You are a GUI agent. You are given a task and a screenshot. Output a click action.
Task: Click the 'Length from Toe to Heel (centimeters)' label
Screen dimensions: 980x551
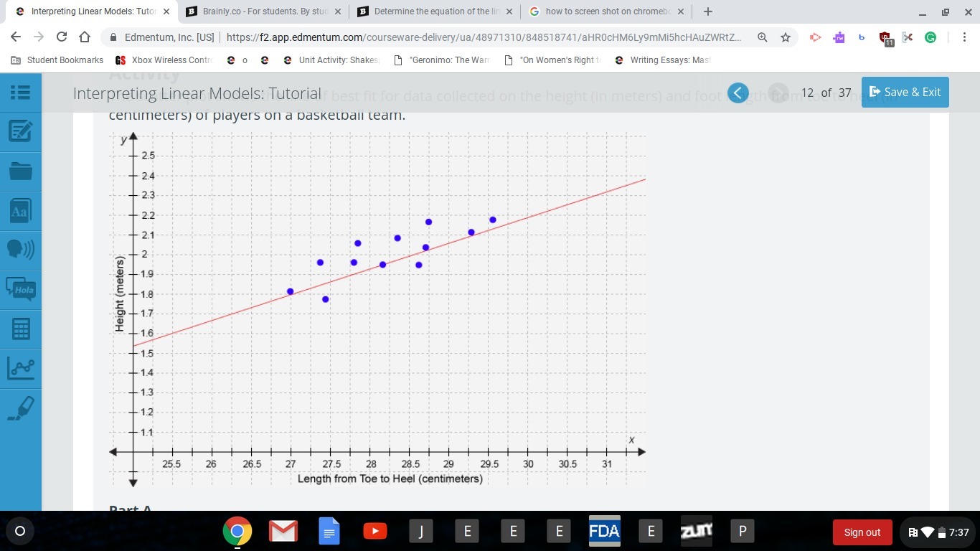click(x=390, y=479)
